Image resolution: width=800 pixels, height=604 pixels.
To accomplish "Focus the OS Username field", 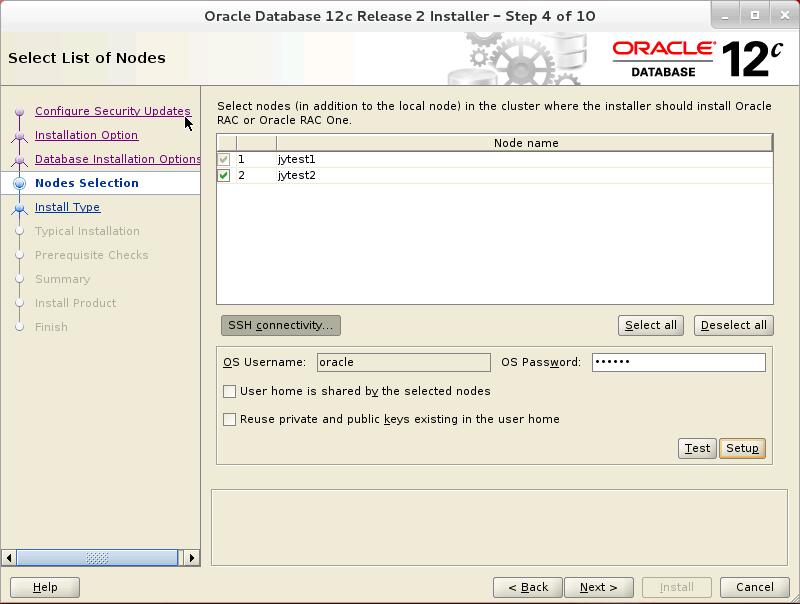I will click(x=404, y=363).
